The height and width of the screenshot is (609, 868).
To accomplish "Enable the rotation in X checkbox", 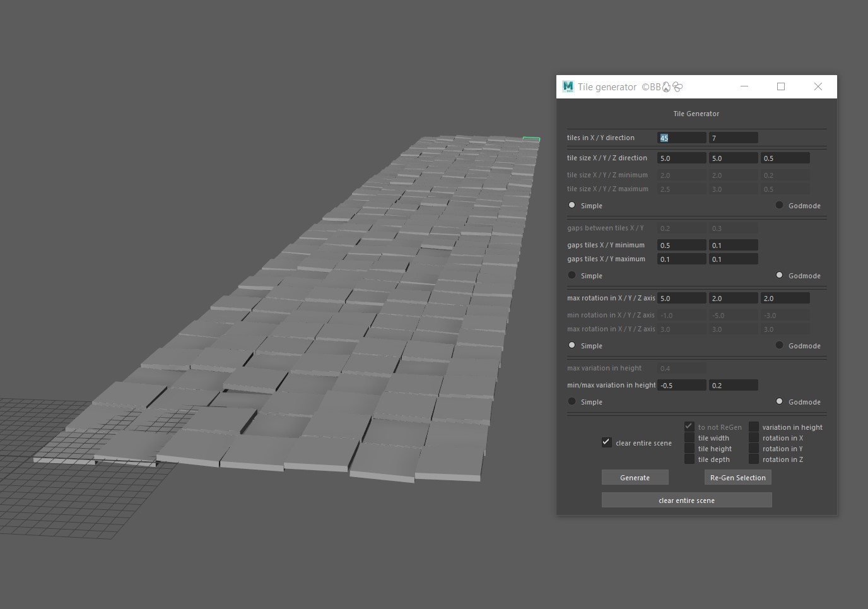I will click(x=754, y=437).
